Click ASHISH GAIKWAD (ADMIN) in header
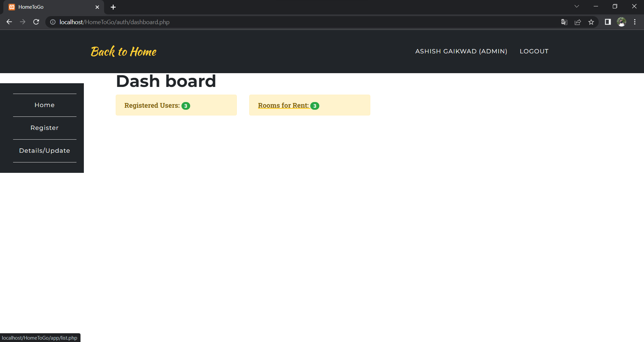Viewport: 644px width, 342px height. tap(461, 51)
